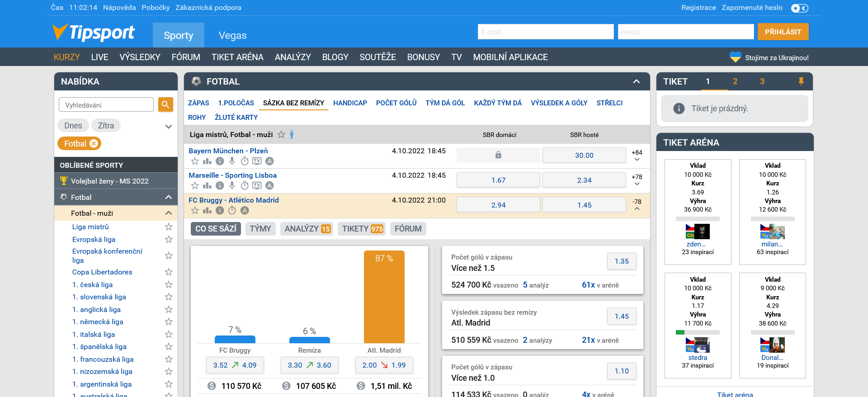Click the A icon for Bayern München - Plzeň
Image resolution: width=868 pixels, height=397 pixels.
269,161
